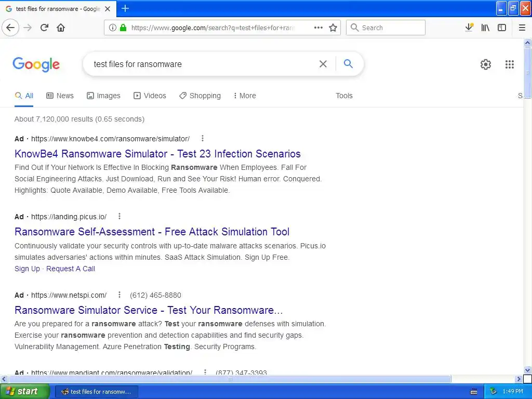The width and height of the screenshot is (532, 399).
Task: Select the All results tab
Action: (24, 96)
